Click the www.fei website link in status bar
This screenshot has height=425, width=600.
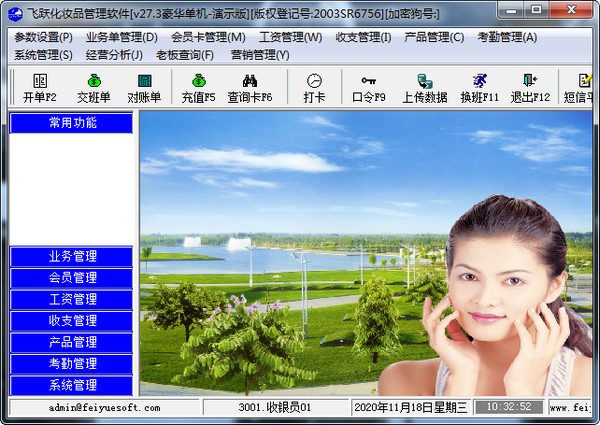570,408
